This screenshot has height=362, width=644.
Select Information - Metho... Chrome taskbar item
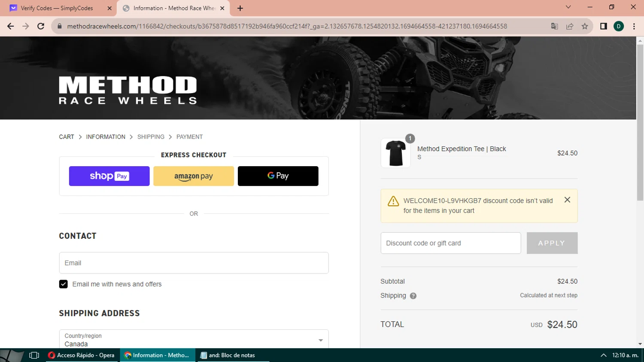(x=157, y=355)
